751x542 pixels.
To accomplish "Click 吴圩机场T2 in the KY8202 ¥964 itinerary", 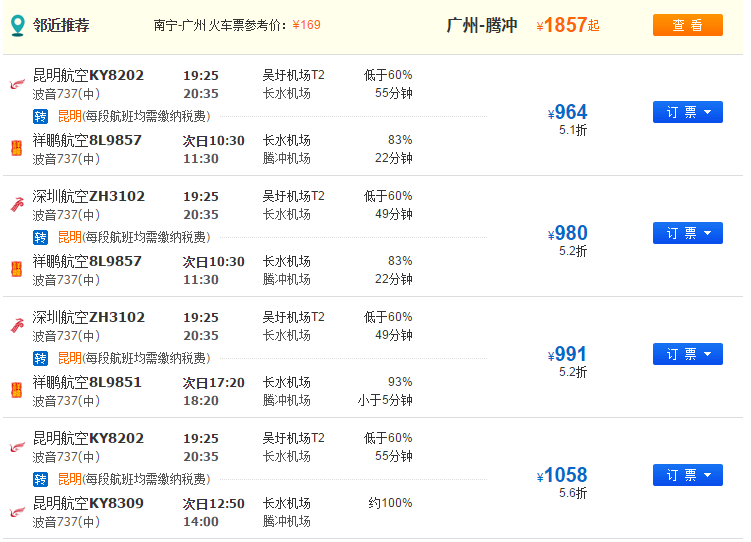I will (294, 75).
